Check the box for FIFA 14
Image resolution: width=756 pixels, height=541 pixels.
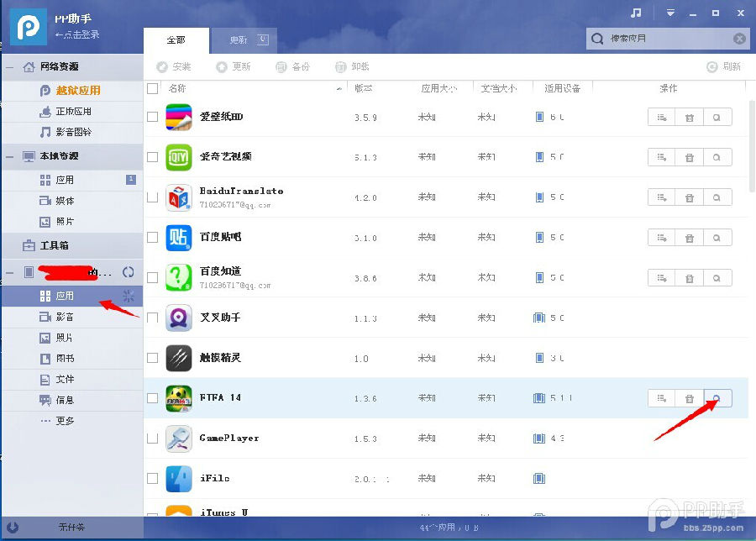(152, 398)
